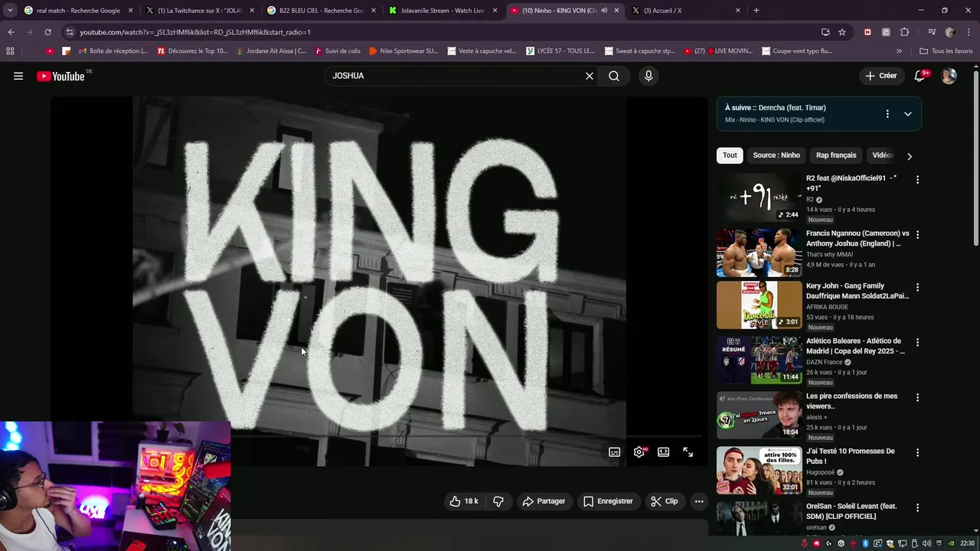Select the Tout filter chip
Image resolution: width=980 pixels, height=551 pixels.
click(x=730, y=155)
